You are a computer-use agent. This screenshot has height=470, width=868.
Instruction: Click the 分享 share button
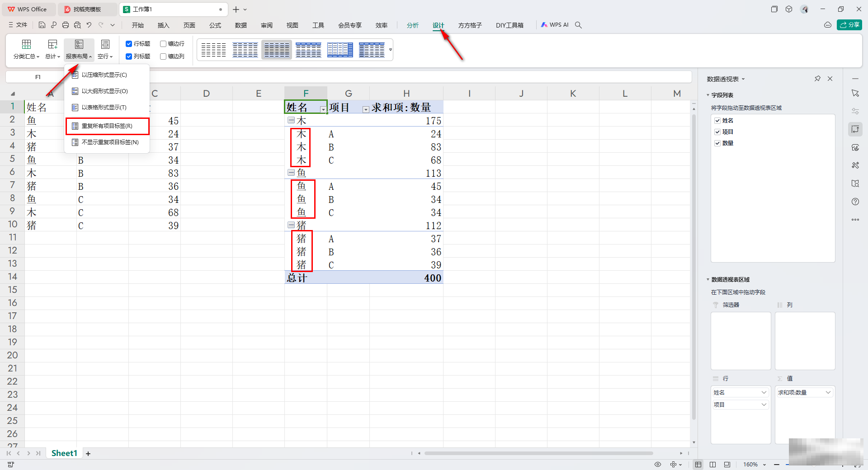pyautogui.click(x=849, y=25)
